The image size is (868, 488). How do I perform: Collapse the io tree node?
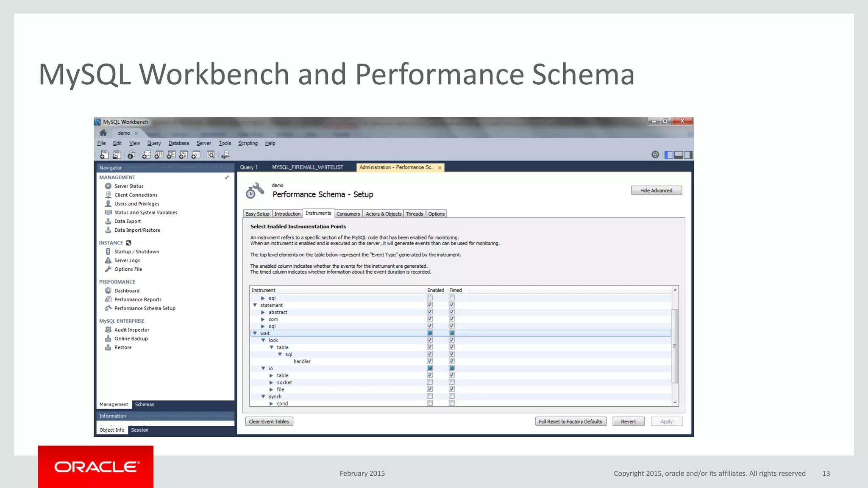pyautogui.click(x=263, y=369)
